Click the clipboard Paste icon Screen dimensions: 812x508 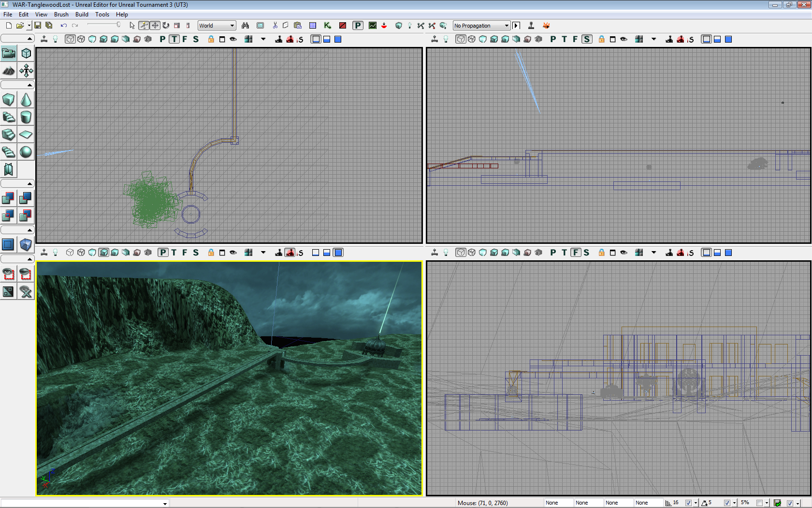tap(298, 26)
